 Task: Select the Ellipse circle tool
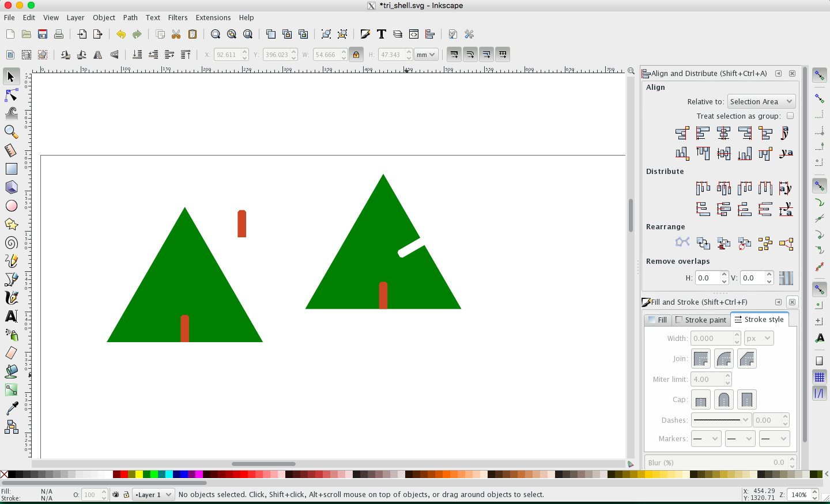click(x=11, y=206)
